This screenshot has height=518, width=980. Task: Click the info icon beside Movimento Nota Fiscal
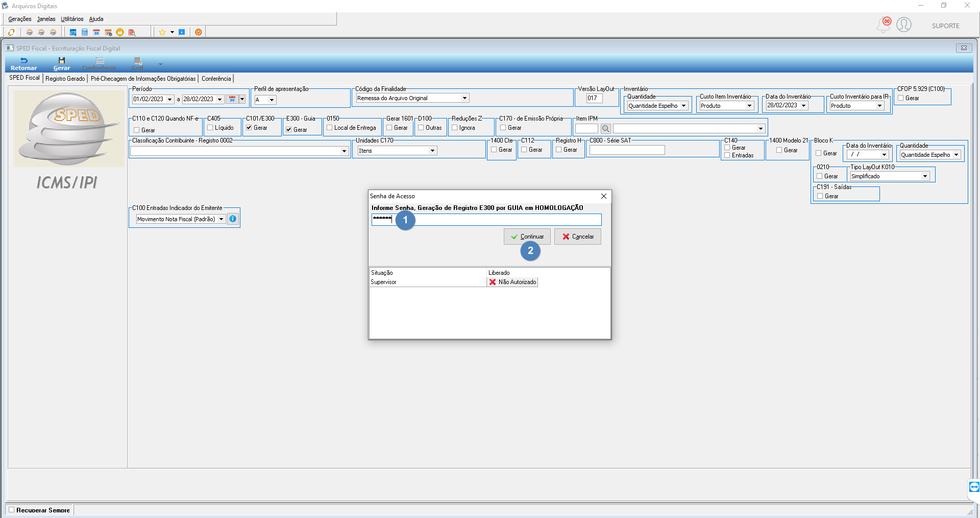pos(233,219)
